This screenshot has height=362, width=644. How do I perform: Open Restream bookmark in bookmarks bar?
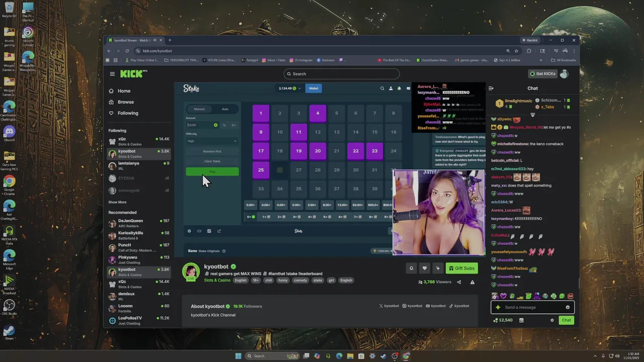pos(326,60)
